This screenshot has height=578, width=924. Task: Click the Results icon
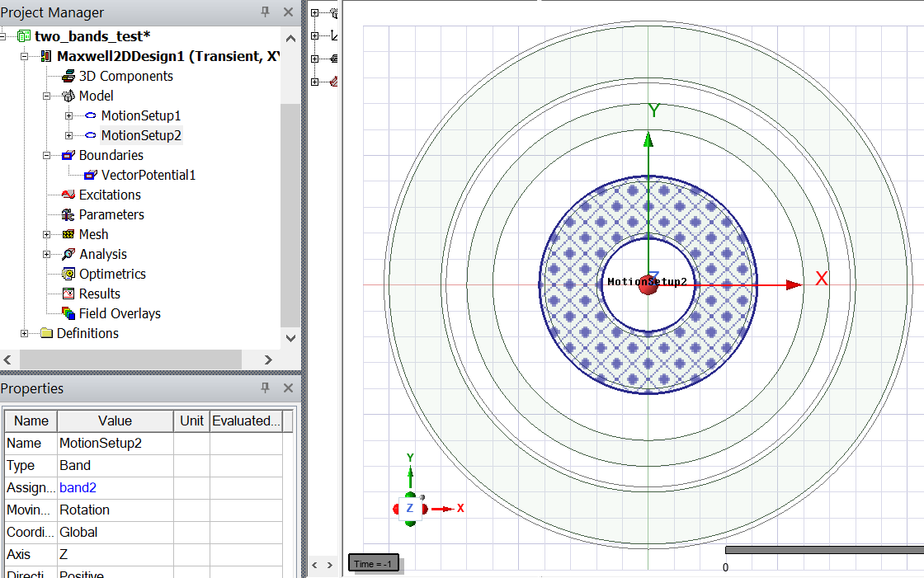[x=68, y=294]
